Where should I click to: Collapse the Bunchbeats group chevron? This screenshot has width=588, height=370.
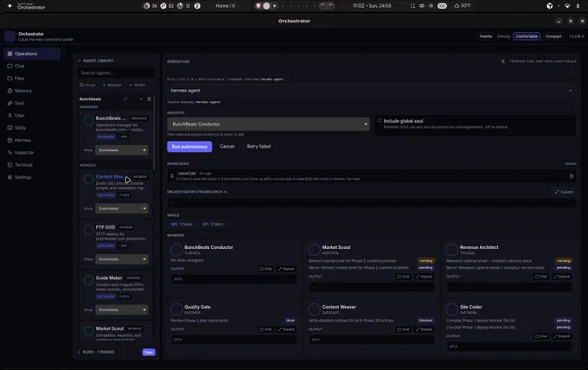point(141,99)
